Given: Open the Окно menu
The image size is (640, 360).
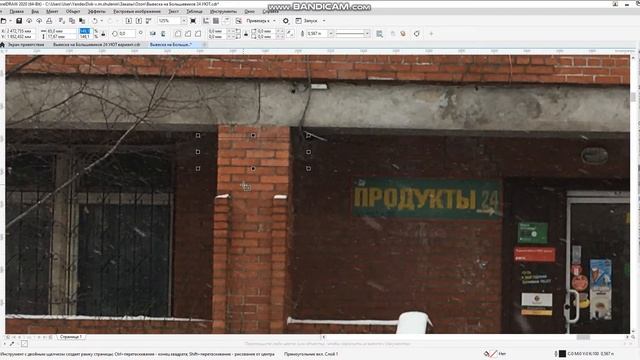Looking at the screenshot, I should 249,11.
